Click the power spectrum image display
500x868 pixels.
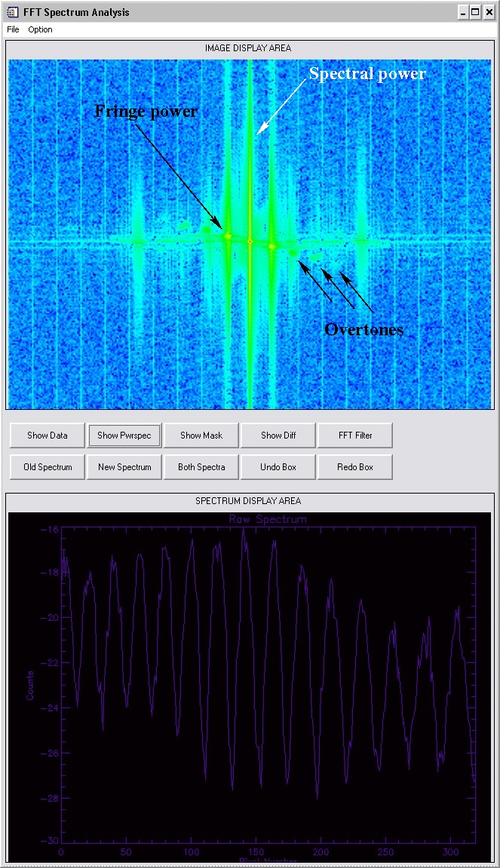[x=250, y=234]
